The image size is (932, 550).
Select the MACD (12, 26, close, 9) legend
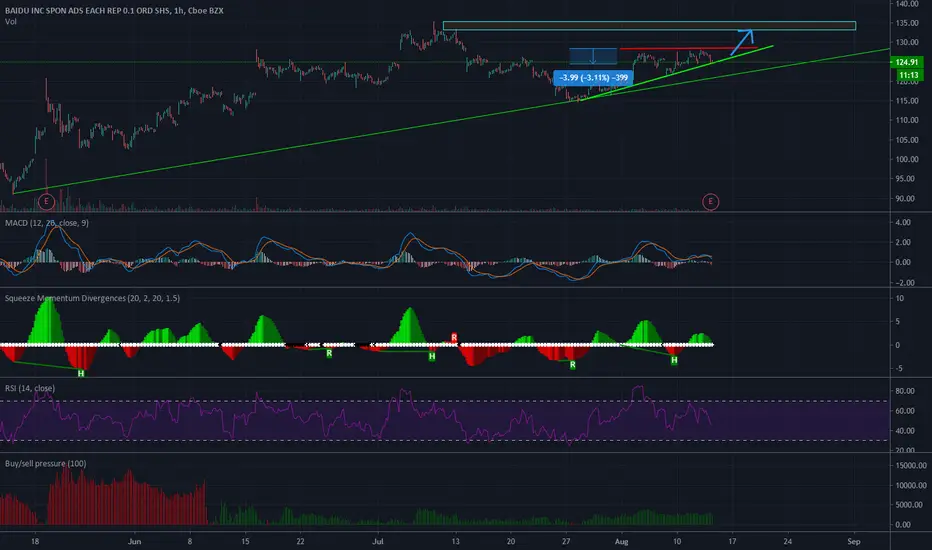47,222
